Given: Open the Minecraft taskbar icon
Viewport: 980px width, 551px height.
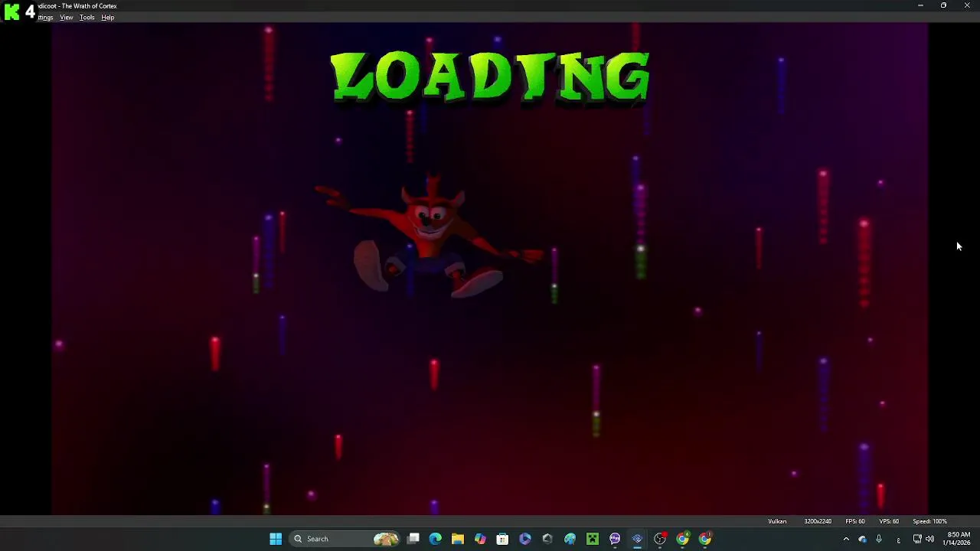Looking at the screenshot, I should coord(593,539).
